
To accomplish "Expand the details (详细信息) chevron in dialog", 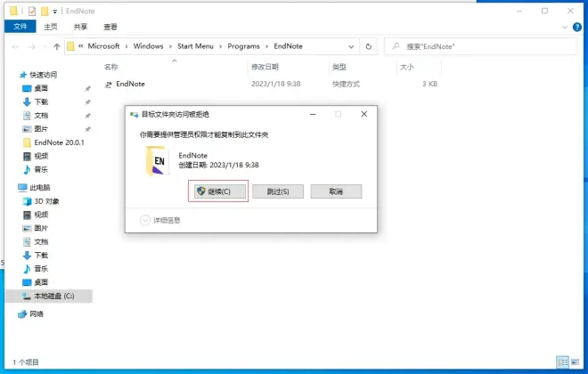I will point(144,220).
